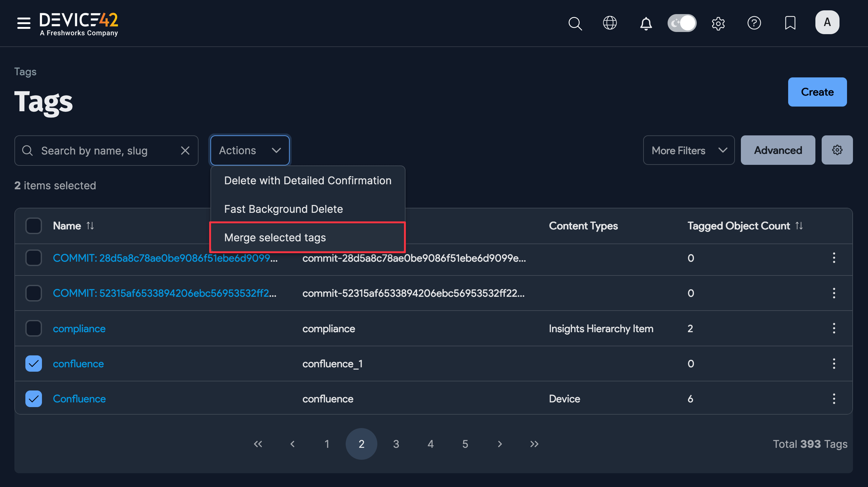Open the notifications bell

[646, 24]
